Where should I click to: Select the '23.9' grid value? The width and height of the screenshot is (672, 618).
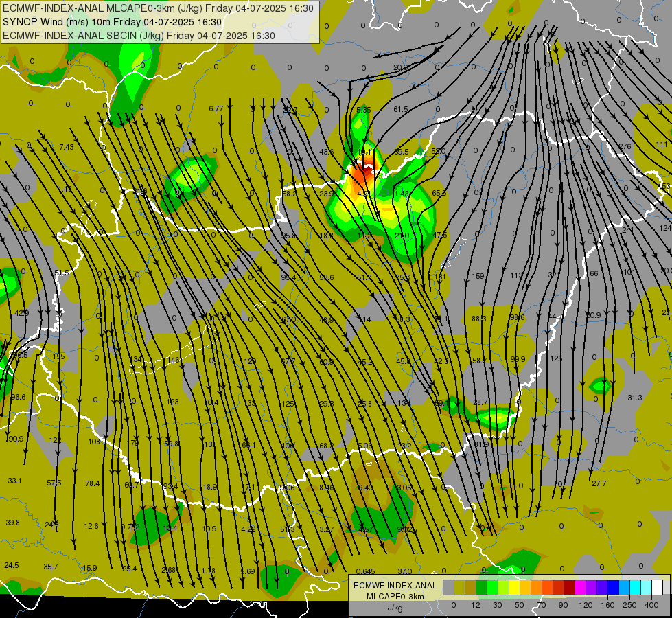327,194
